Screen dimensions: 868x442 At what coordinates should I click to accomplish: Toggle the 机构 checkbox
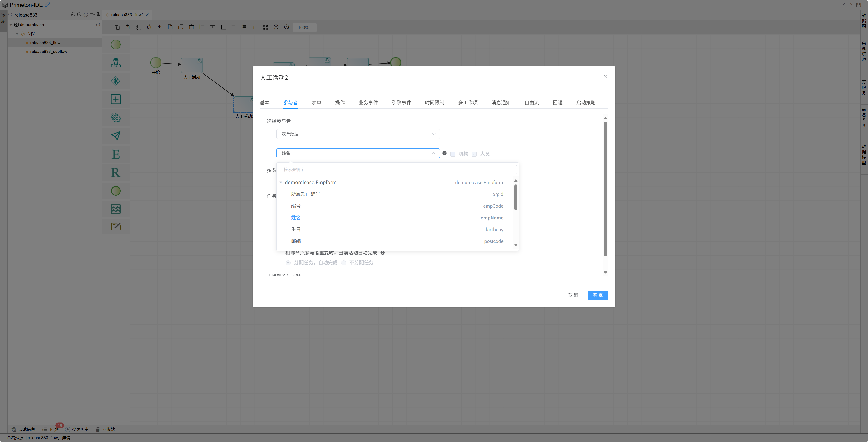click(452, 154)
